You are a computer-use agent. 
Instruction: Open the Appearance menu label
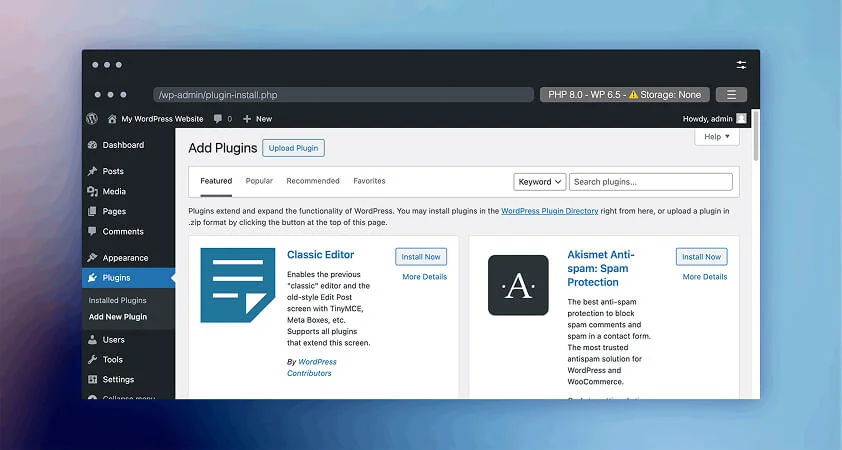click(125, 258)
